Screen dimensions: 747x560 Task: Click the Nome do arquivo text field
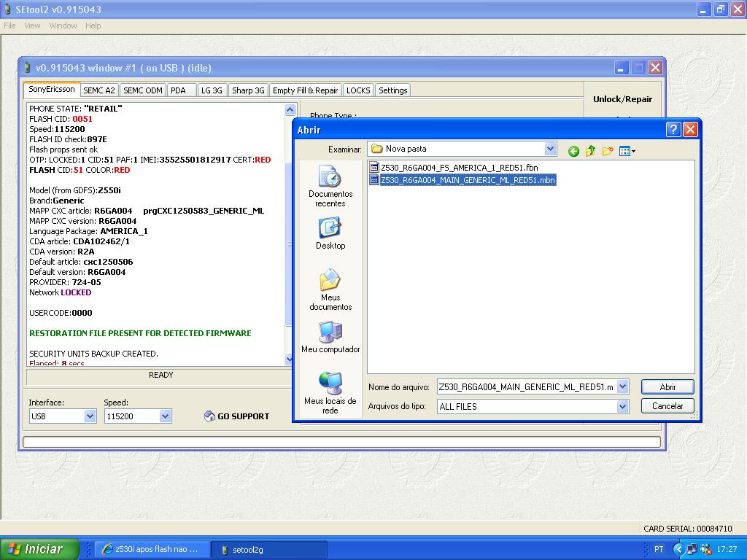(x=527, y=386)
